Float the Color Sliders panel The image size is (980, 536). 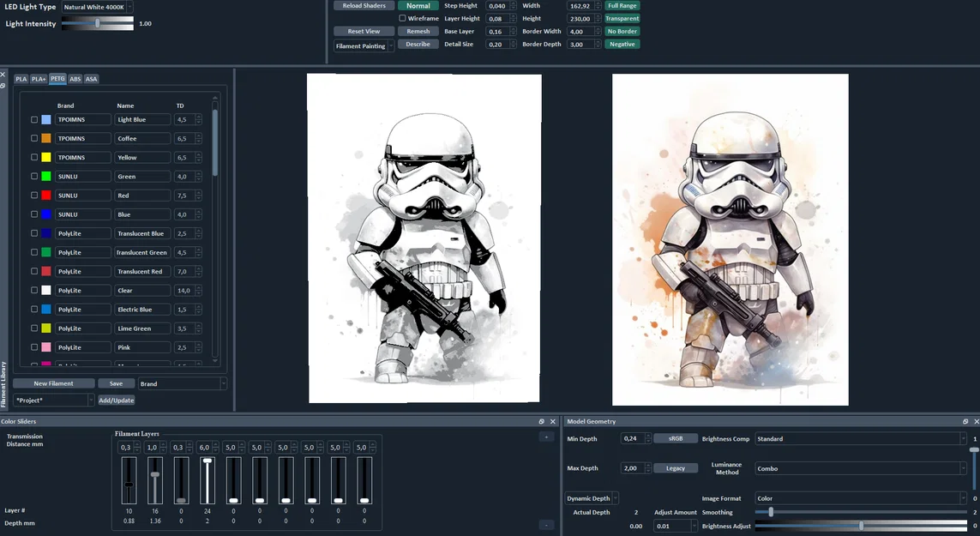tap(541, 422)
